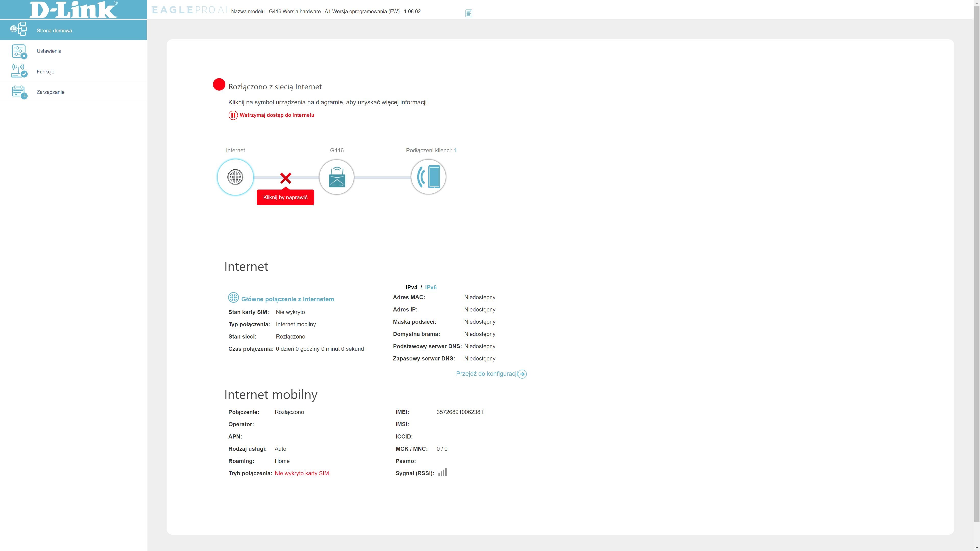This screenshot has width=980, height=551.
Task: Open the Funkcje menu
Action: [x=73, y=71]
